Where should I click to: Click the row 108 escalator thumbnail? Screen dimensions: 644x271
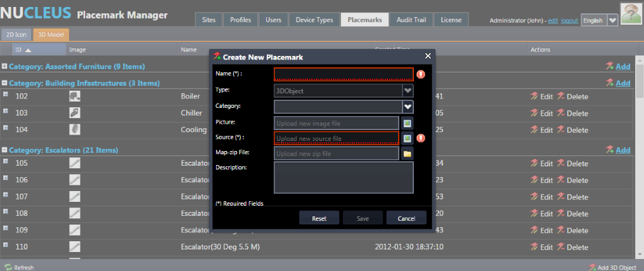(75, 213)
